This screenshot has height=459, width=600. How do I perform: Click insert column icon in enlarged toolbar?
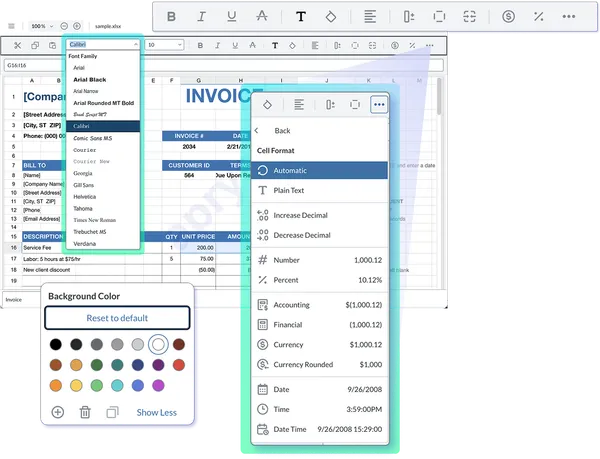point(409,16)
